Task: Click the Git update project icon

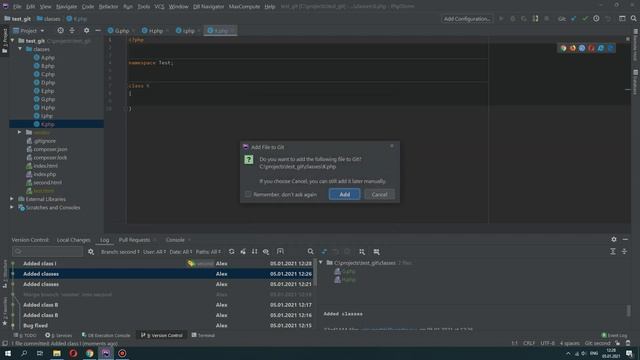Action: [x=573, y=19]
